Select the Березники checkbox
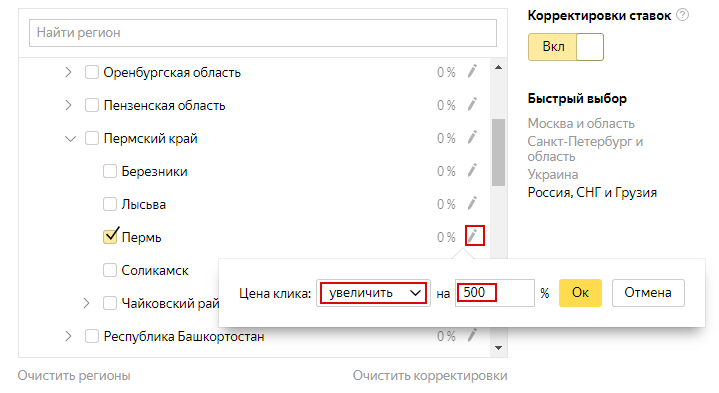Viewport: 719px width, 393px height. 110,171
